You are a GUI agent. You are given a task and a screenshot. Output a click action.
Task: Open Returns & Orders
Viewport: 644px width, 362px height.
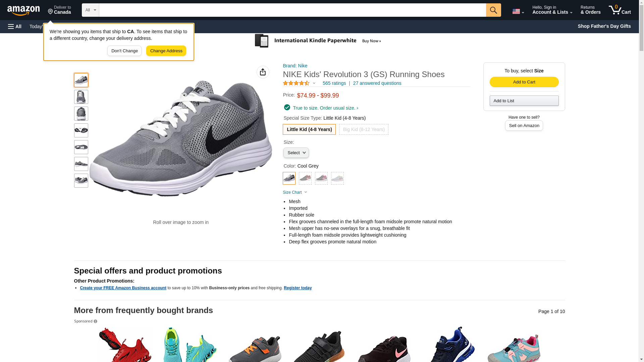[590, 10]
